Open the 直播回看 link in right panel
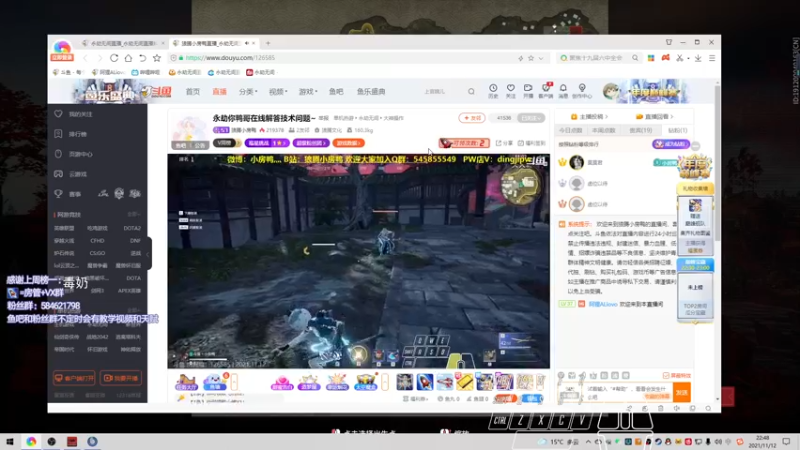The image size is (800, 450). click(x=655, y=117)
